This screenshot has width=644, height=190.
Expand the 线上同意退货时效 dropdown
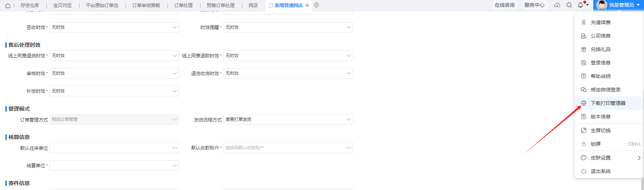tap(114, 56)
